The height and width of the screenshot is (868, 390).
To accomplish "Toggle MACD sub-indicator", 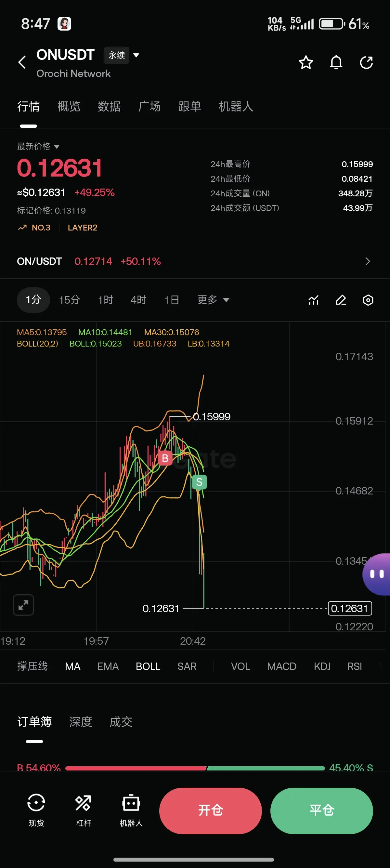I will pos(281,666).
